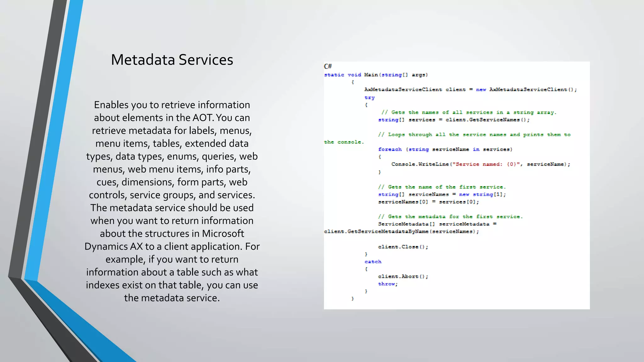This screenshot has width=644, height=362.
Task: Click the 'try' keyword in the code
Action: coord(369,98)
